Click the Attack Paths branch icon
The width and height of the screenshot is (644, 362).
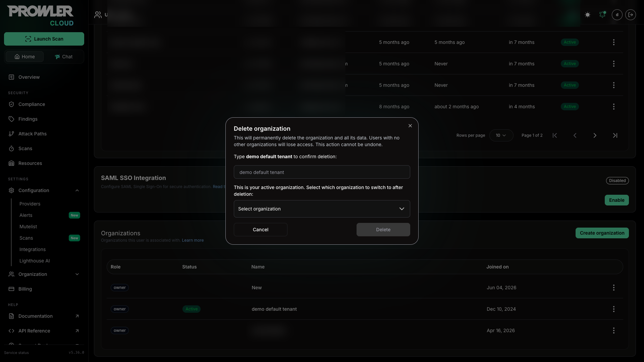tap(11, 134)
